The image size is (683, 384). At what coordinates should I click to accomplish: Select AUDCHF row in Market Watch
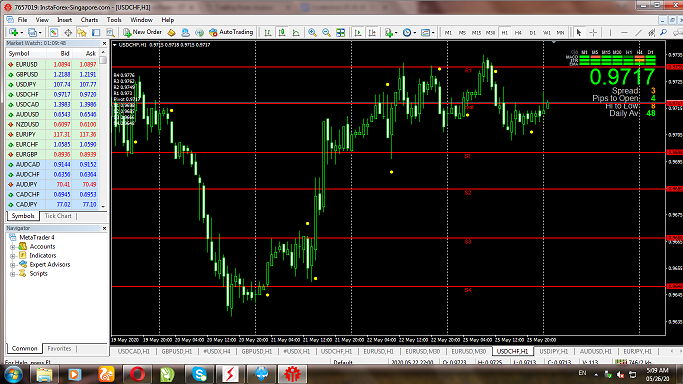pyautogui.click(x=52, y=175)
